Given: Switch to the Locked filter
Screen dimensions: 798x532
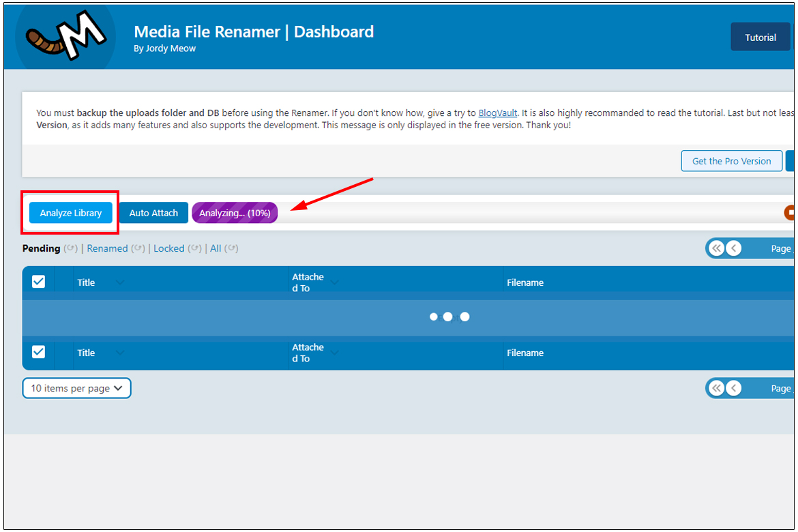Looking at the screenshot, I should click(169, 248).
